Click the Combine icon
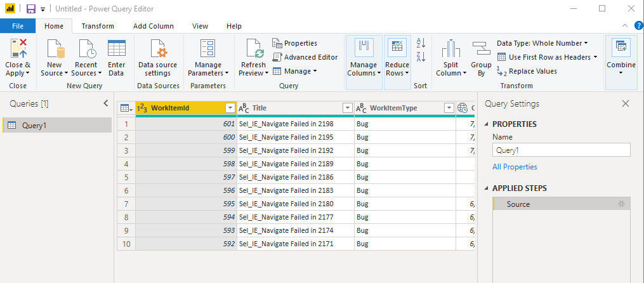 pos(621,48)
